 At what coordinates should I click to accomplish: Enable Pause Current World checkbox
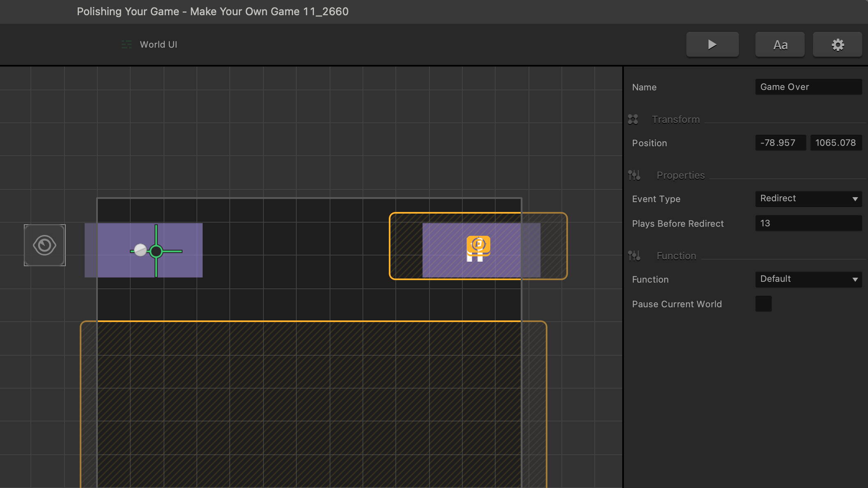pyautogui.click(x=763, y=304)
